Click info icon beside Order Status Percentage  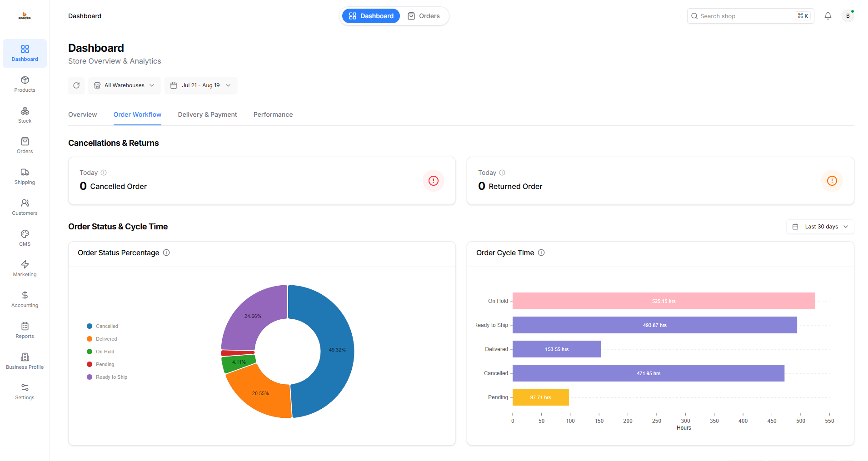(166, 253)
